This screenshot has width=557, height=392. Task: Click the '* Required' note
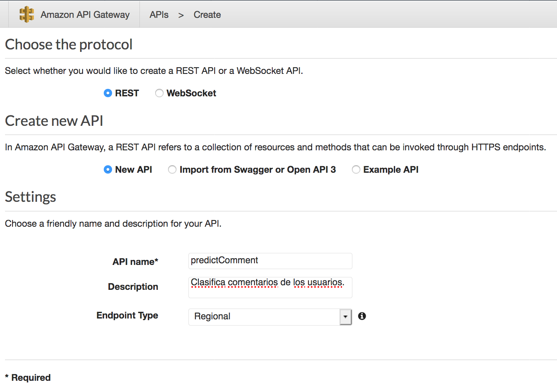click(28, 377)
